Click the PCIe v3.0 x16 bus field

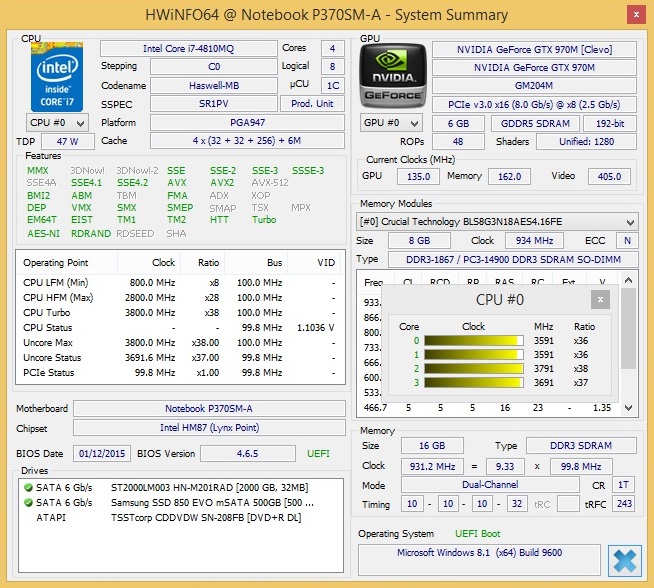point(534,104)
